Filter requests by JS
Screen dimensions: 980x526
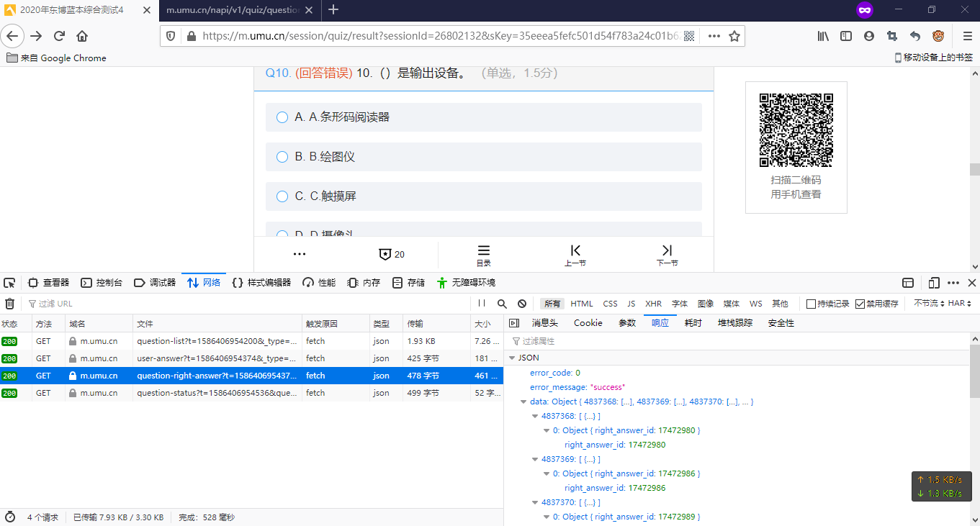(x=631, y=304)
